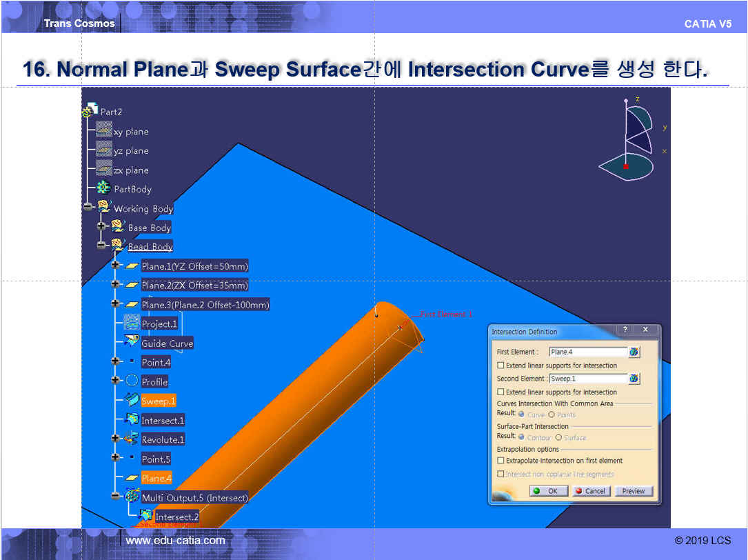Click Second Element selection icon button
748x560 pixels.
[634, 379]
